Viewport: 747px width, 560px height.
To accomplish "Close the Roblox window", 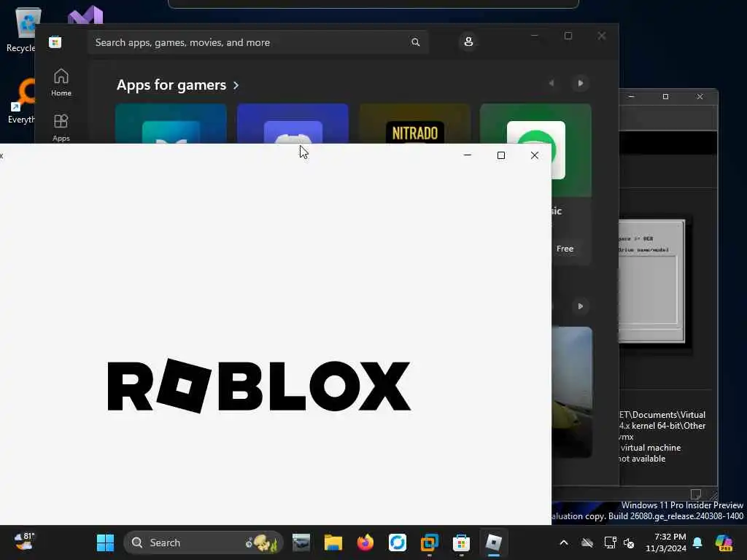I will tap(535, 155).
